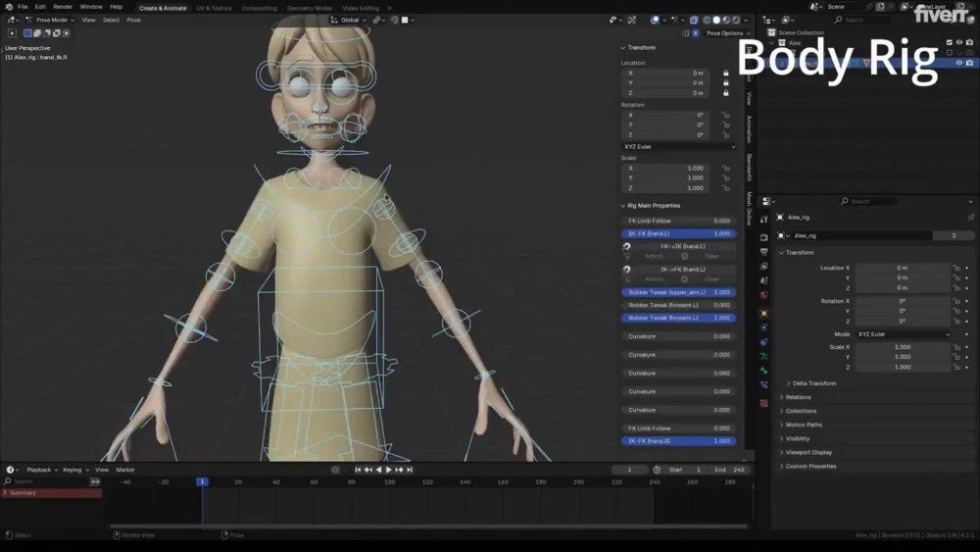Open the timeline Playback menu
Viewport: 980px width, 552px height.
click(x=41, y=470)
